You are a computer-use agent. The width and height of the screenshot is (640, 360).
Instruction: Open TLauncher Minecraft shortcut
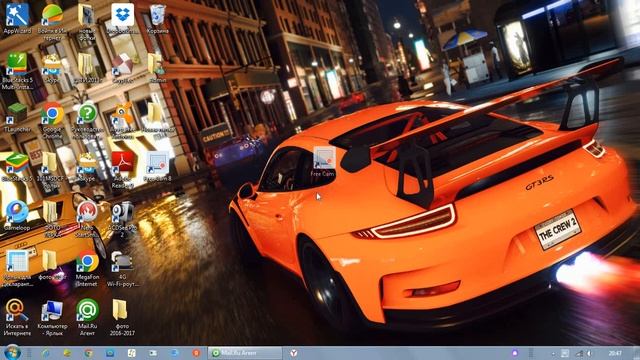click(x=17, y=117)
